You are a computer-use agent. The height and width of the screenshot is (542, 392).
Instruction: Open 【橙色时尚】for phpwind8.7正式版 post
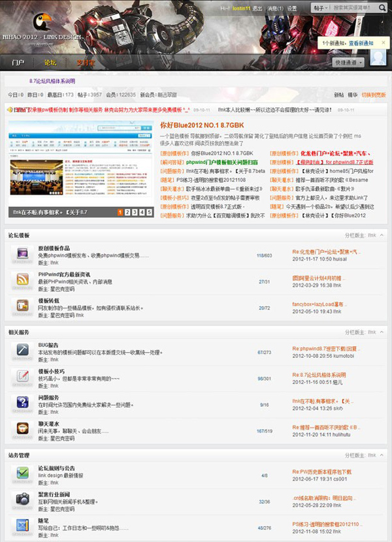tap(335, 162)
